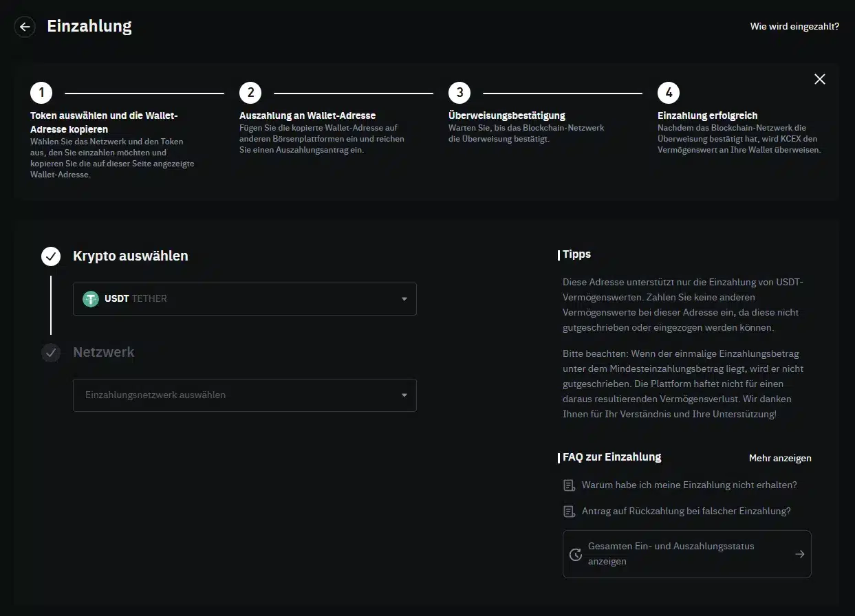Expand the Einzahlungsnetzwerk auswählen dropdown

[245, 395]
